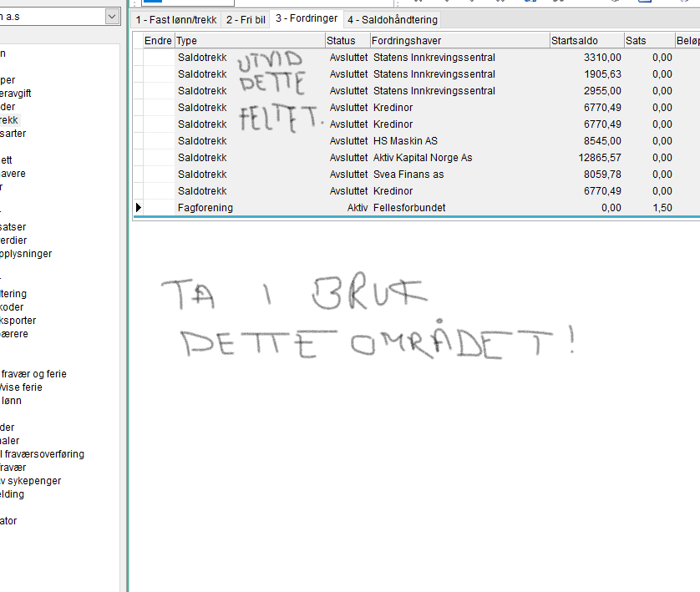
Task: Select the Fagforening Fellesforbundet row
Action: coord(417,207)
